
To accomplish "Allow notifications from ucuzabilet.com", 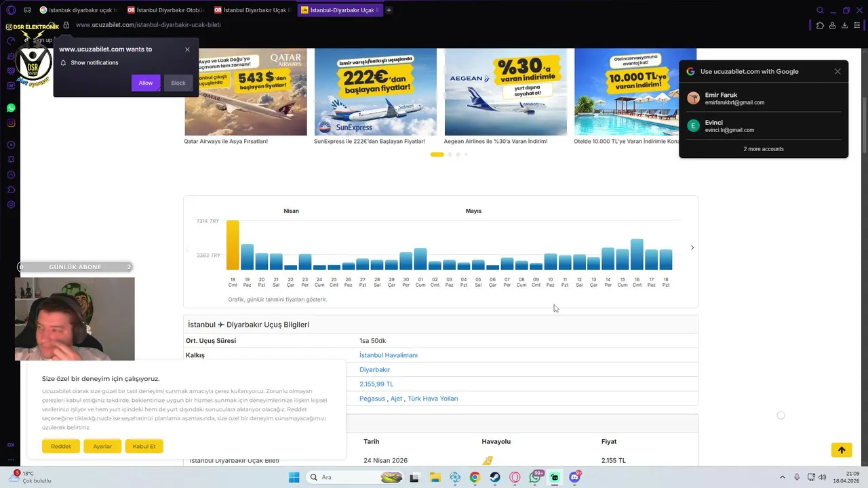I will (x=146, y=83).
